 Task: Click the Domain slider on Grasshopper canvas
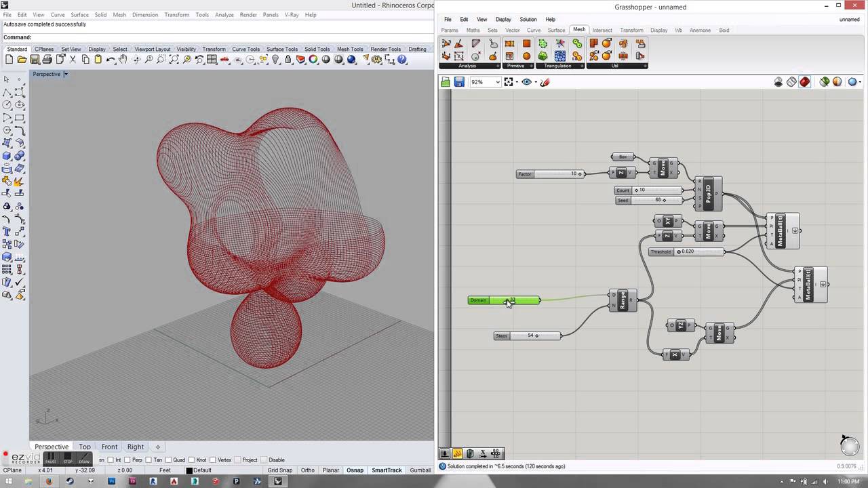click(x=505, y=300)
